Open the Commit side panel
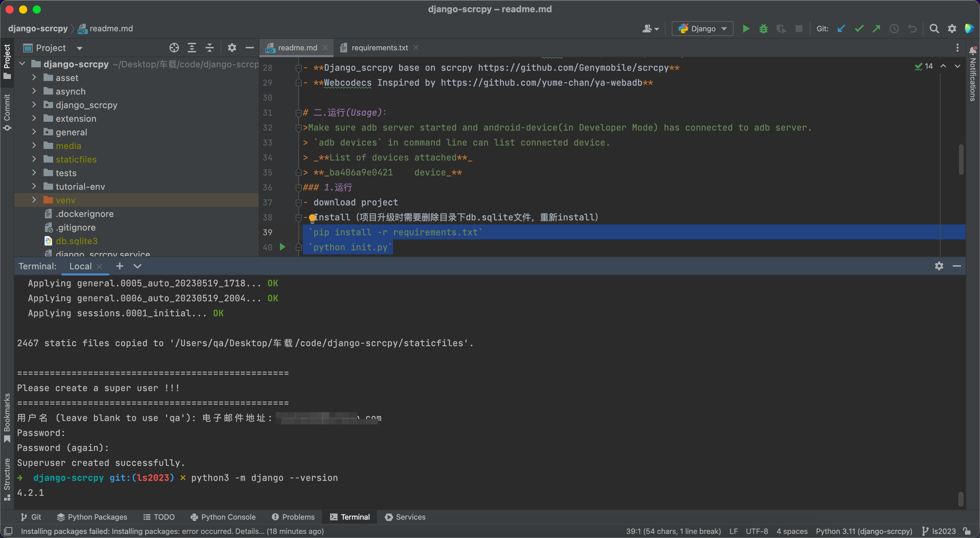Viewport: 980px width, 538px height. coord(7,112)
